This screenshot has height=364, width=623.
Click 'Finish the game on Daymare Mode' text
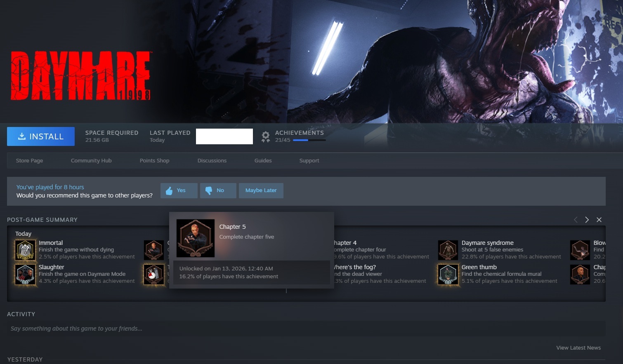point(82,274)
